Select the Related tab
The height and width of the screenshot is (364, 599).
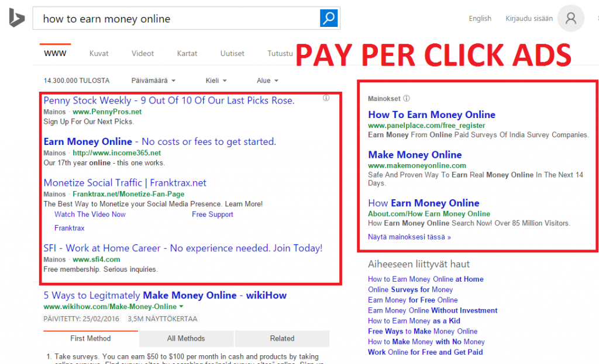pyautogui.click(x=283, y=338)
